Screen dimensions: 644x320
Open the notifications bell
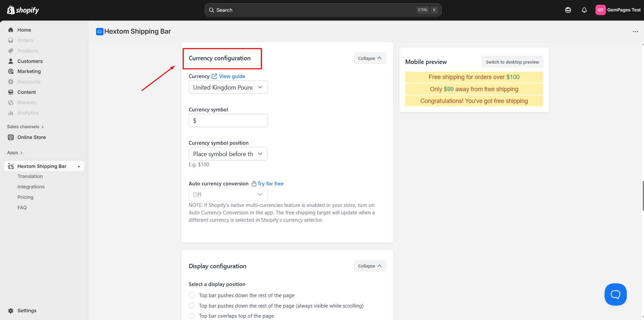coord(584,10)
